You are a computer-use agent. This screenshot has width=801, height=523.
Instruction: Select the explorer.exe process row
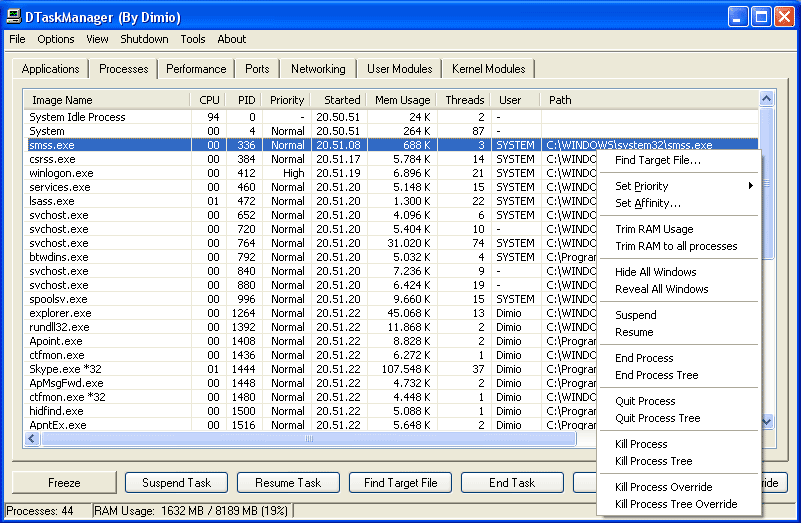coord(60,313)
